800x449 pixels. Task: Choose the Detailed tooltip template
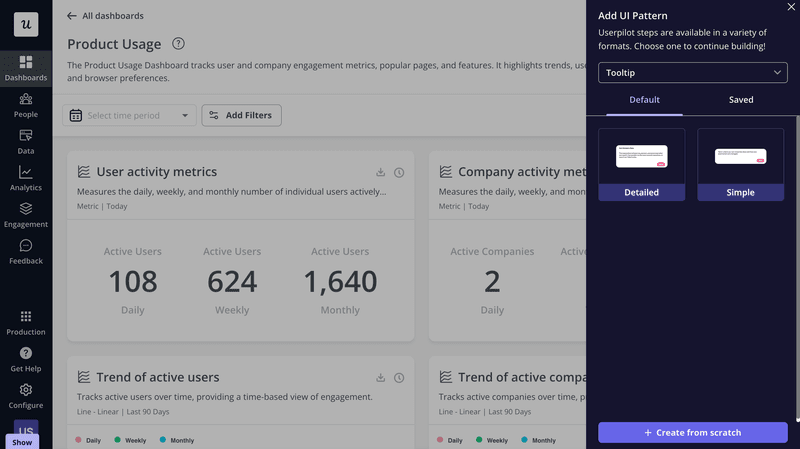(x=642, y=164)
